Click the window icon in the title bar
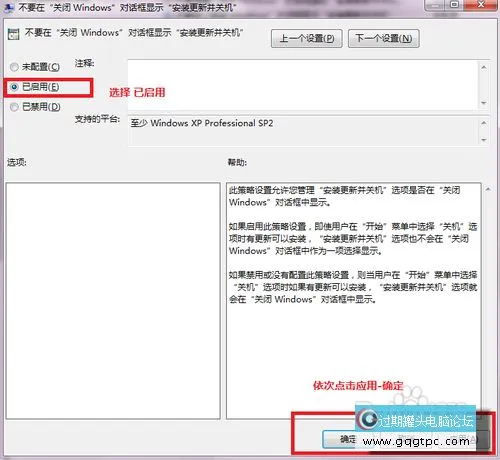 8,7
